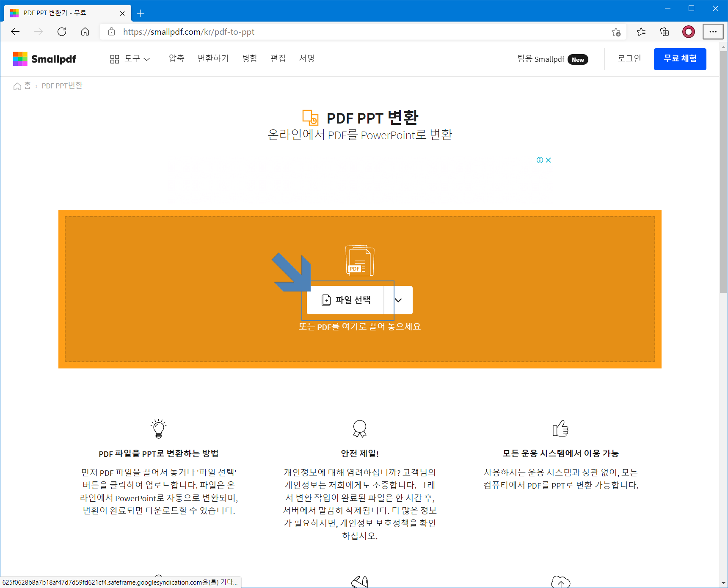Viewport: 728px width, 588px height.
Task: Click the lightbulb how-to icon
Action: point(159,429)
